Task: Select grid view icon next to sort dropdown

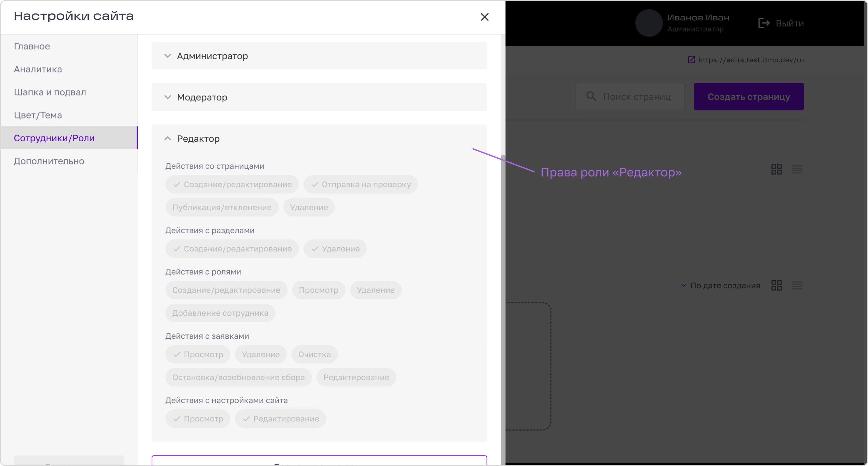Action: 776,286
